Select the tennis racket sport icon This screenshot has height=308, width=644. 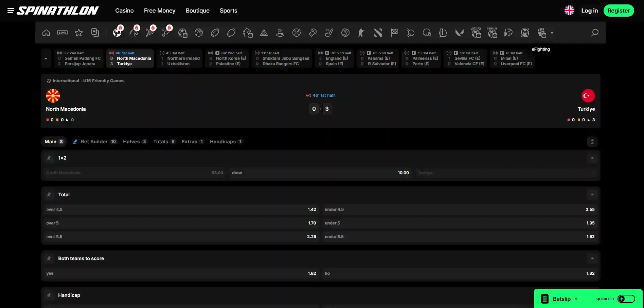point(150,33)
